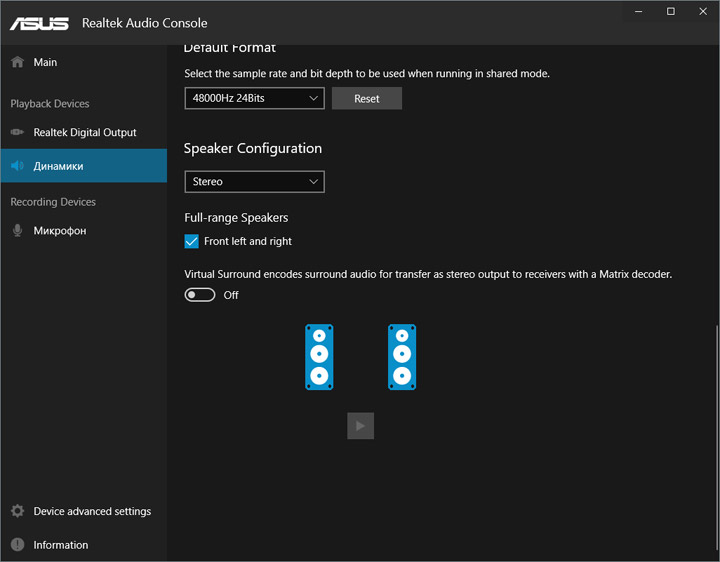Select Realtek Digital Output device
The image size is (720, 562).
(x=85, y=132)
